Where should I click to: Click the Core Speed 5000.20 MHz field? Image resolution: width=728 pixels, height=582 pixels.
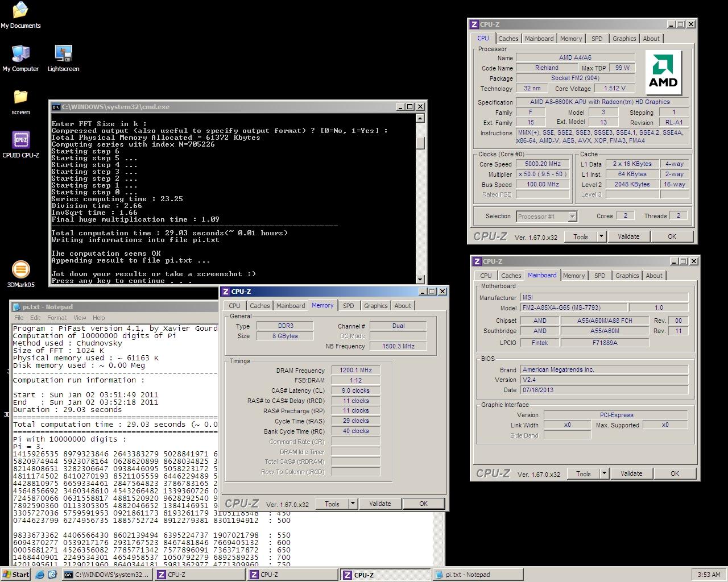[543, 164]
